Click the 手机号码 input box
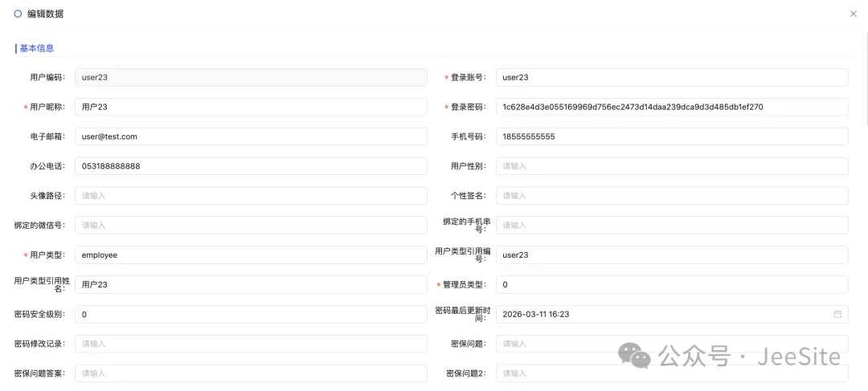Image resolution: width=868 pixels, height=391 pixels. [x=671, y=136]
